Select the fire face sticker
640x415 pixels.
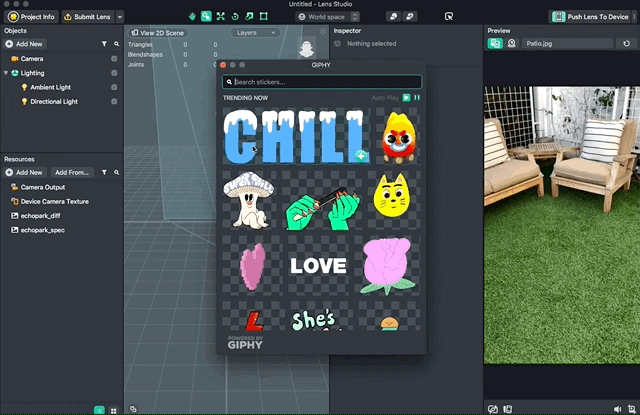tap(398, 137)
